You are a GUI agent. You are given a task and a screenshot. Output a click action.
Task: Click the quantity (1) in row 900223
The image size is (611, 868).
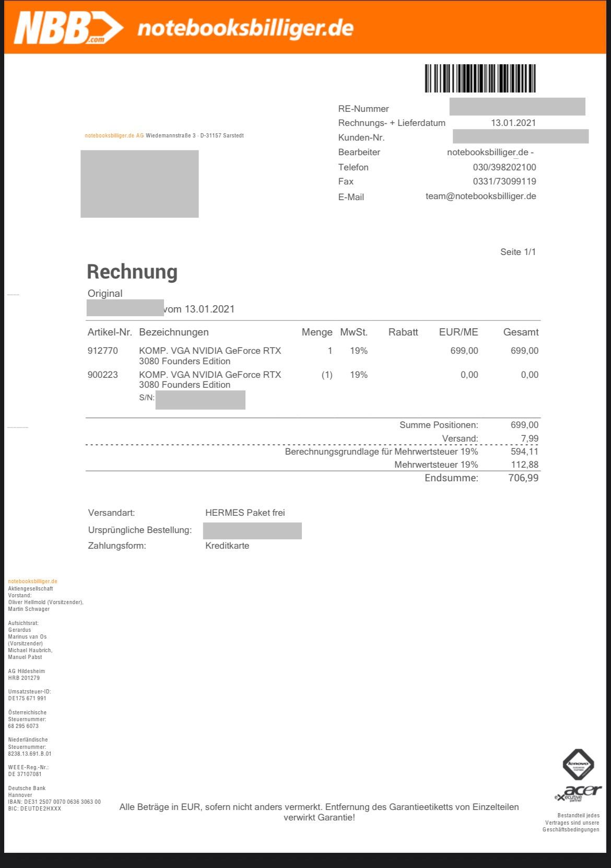[x=327, y=375]
